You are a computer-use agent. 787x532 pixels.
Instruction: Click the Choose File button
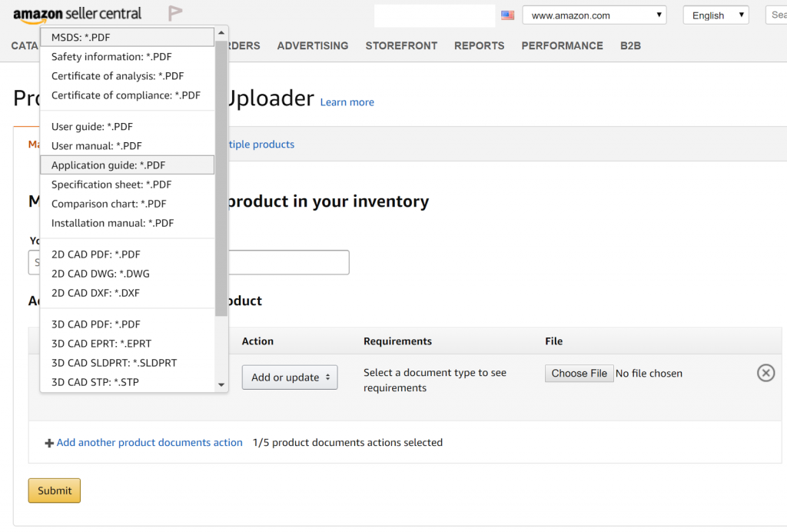pyautogui.click(x=579, y=374)
